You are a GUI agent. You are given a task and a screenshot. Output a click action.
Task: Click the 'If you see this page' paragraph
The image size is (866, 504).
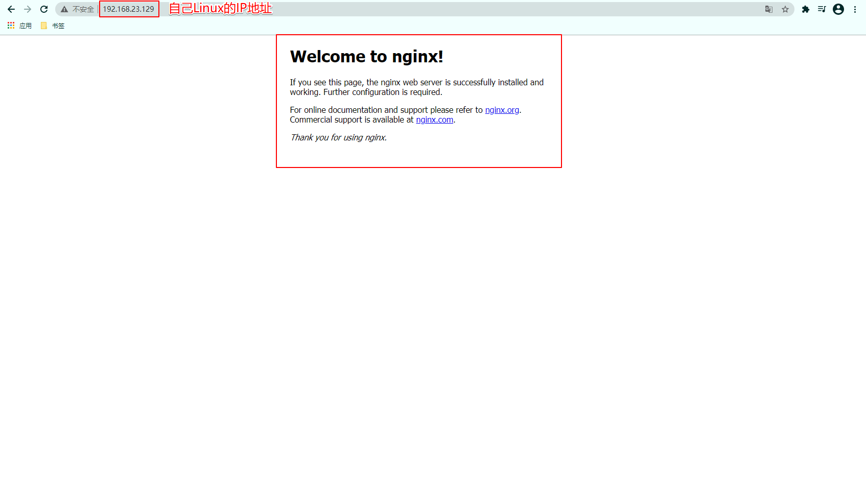(417, 87)
